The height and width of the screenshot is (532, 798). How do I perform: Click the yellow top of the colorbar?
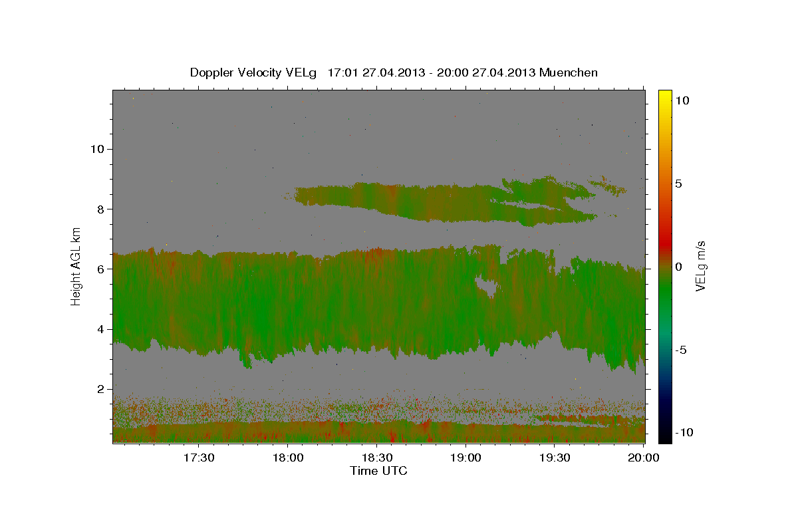[x=665, y=96]
